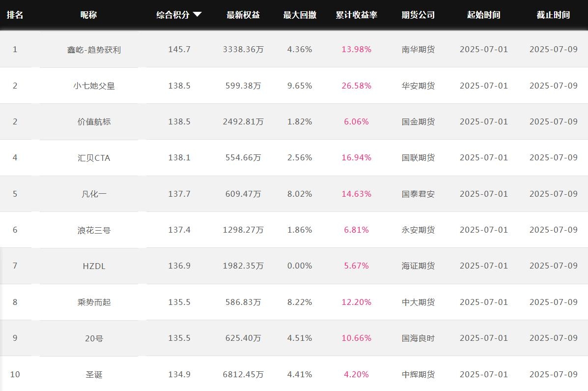The width and height of the screenshot is (588, 391).
Task: Select futures company 海证期货
Action: pos(418,266)
